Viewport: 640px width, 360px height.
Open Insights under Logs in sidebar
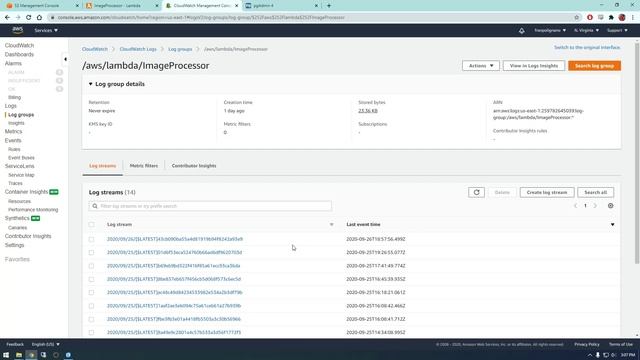click(16, 123)
